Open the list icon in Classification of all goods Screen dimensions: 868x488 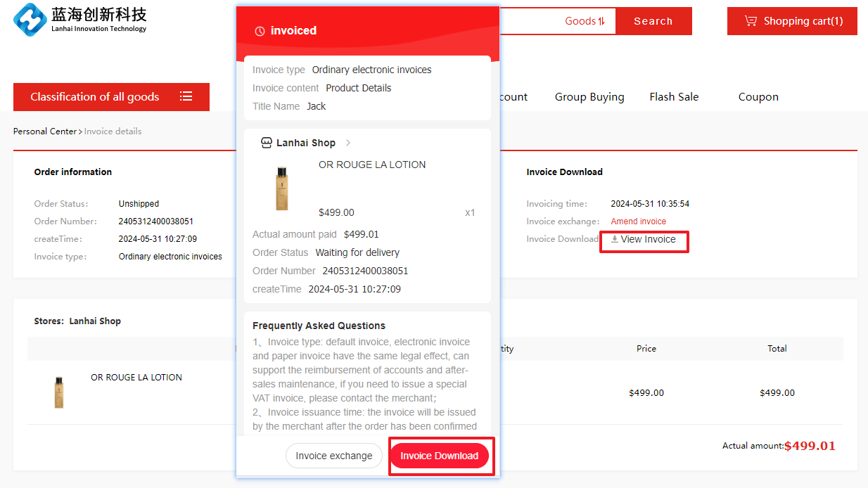186,96
